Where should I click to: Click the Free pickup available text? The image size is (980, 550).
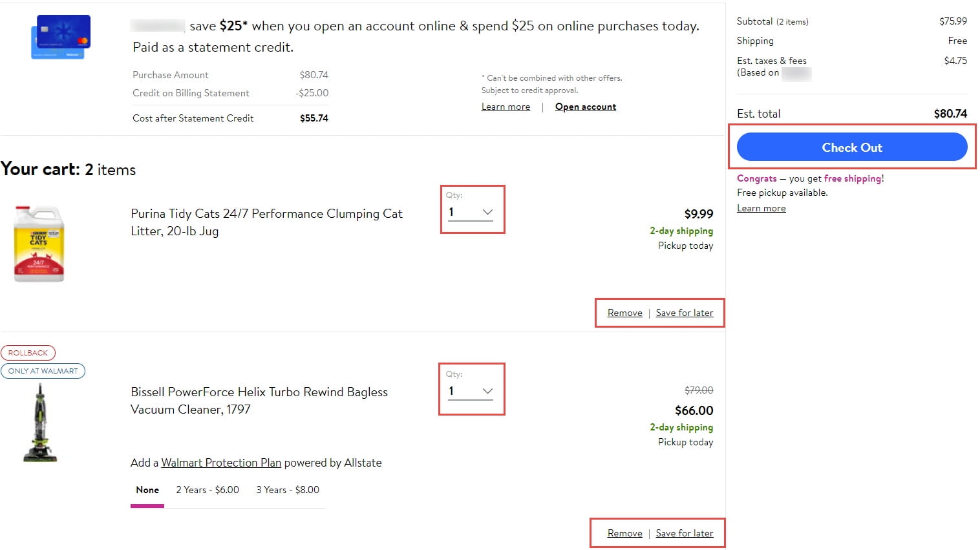tap(782, 193)
